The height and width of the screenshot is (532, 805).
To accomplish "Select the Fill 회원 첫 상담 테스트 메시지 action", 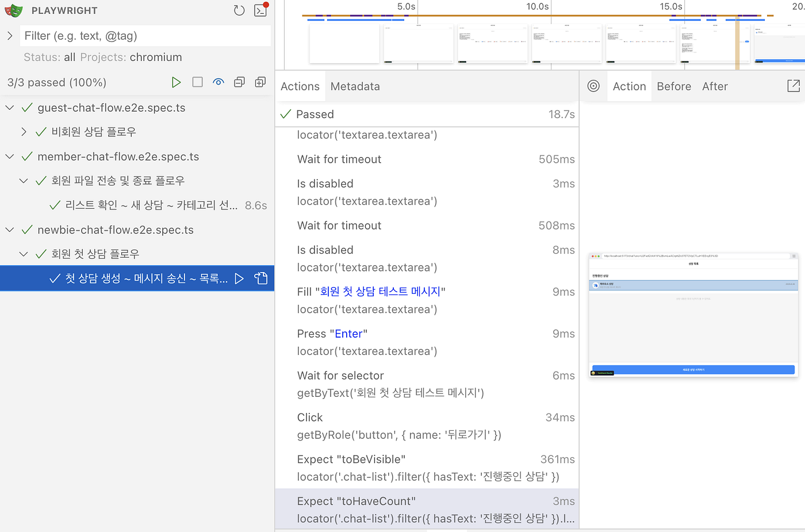I will point(427,300).
